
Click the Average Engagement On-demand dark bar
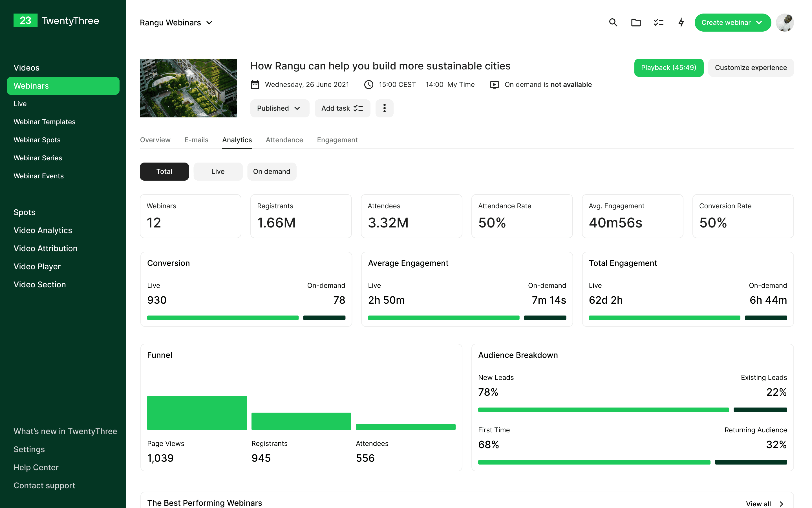point(545,317)
